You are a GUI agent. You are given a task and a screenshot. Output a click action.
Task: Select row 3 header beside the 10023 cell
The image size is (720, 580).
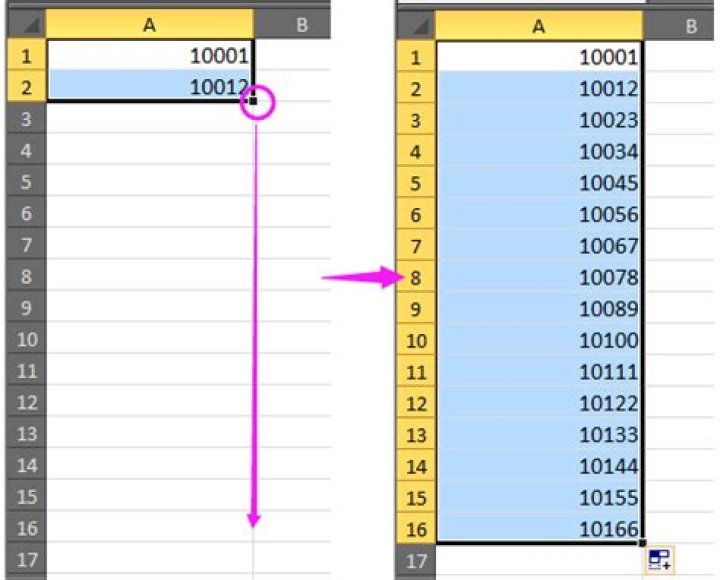pos(416,120)
